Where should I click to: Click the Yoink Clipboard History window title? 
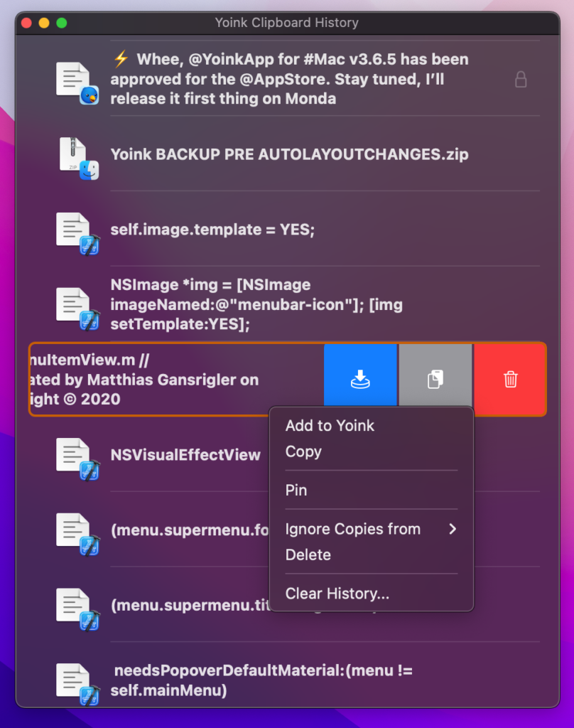(x=287, y=22)
